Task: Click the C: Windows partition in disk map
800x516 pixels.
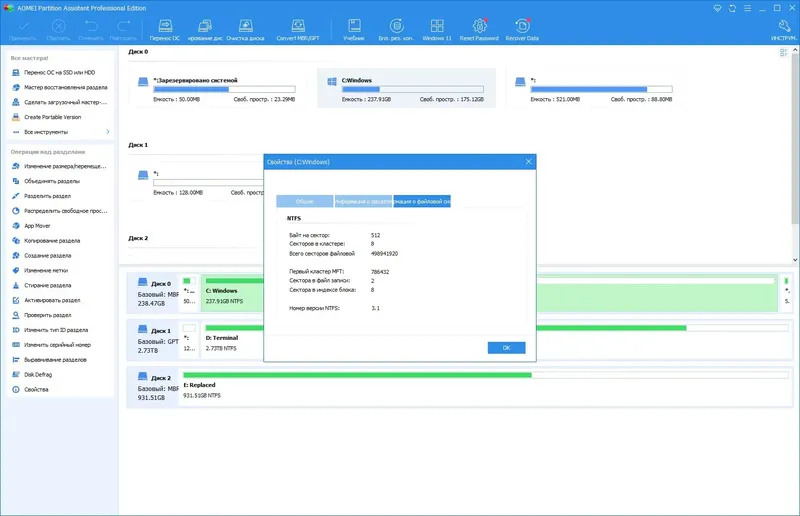Action: point(233,291)
